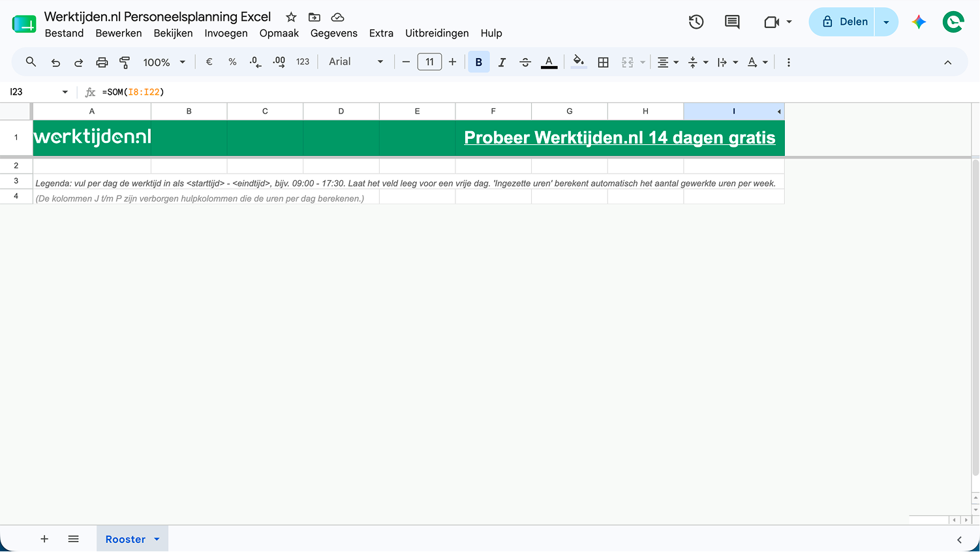Add a new sheet with plus button
The height and width of the screenshot is (552, 980).
(x=44, y=539)
